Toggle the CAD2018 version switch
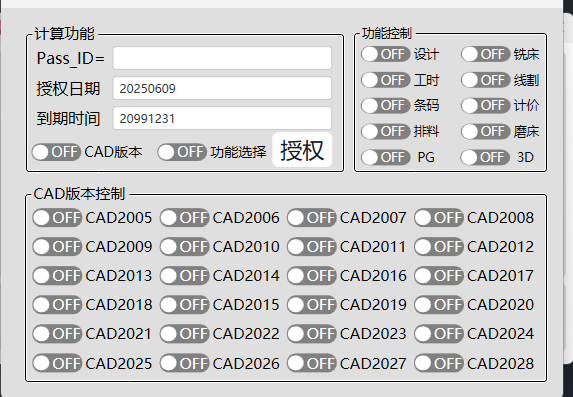The image size is (573, 397). point(57,305)
